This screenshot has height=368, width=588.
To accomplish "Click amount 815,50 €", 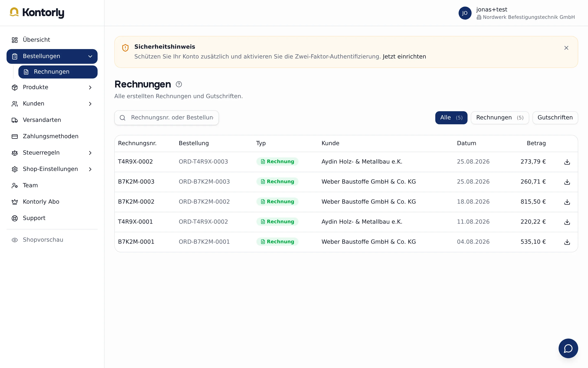I will pyautogui.click(x=533, y=202).
